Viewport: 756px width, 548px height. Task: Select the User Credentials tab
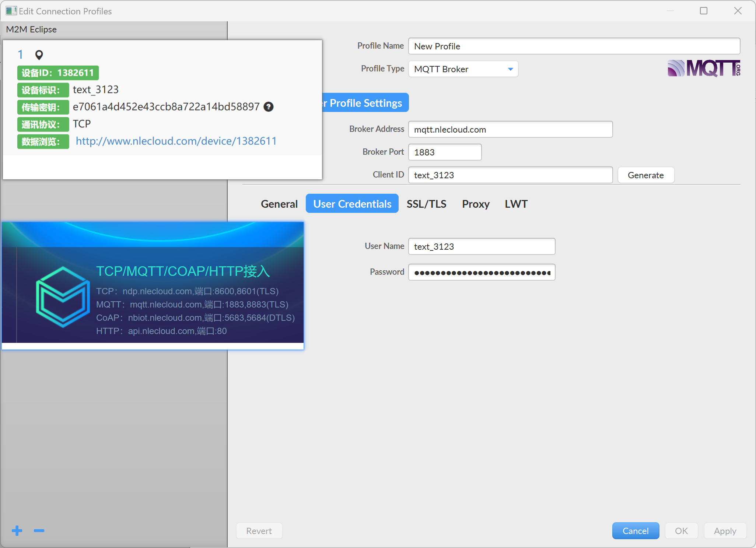click(352, 204)
